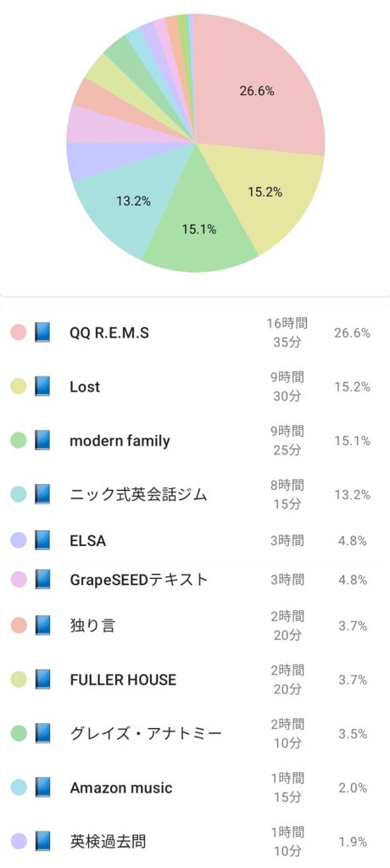Viewport: 390px width, 868px height.
Task: Click the book icon for FULLER HOUSE
Action: pos(42,679)
